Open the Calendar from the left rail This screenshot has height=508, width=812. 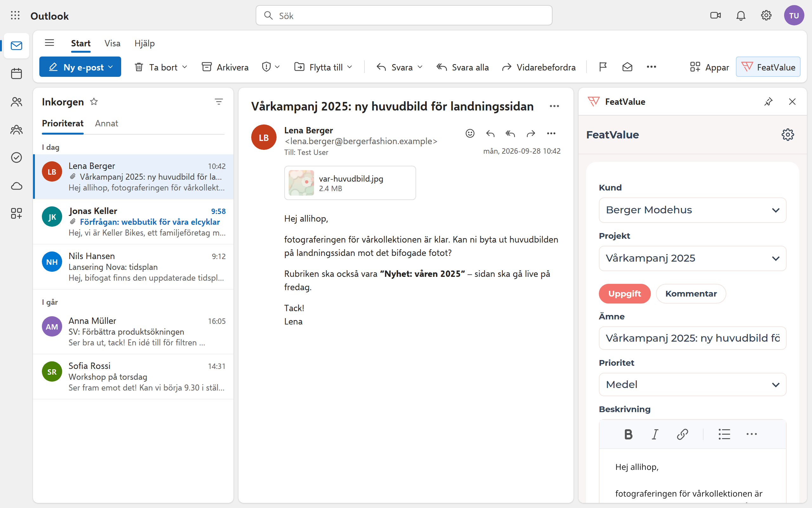click(16, 74)
